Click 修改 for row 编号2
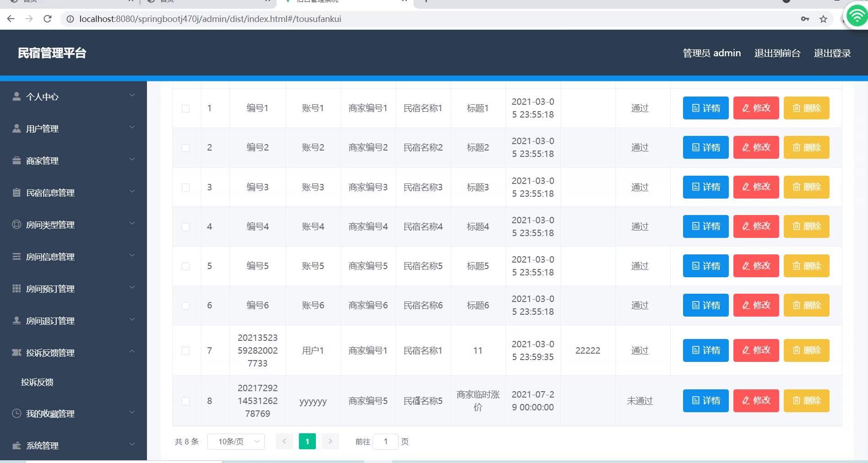 pyautogui.click(x=756, y=147)
